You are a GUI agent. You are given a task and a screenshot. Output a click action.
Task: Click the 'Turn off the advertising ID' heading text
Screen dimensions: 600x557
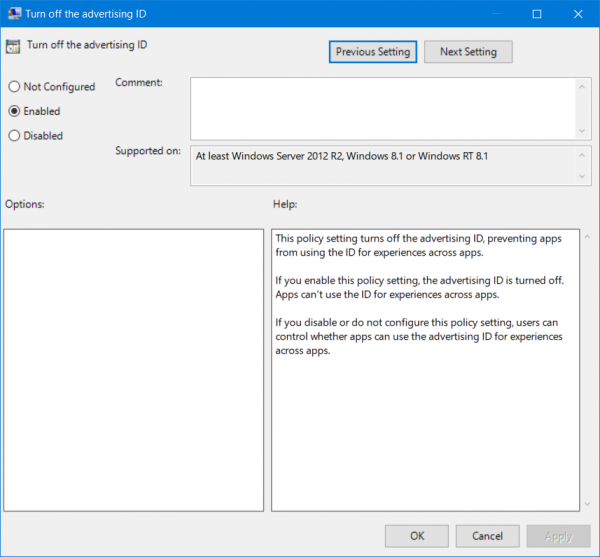click(87, 45)
